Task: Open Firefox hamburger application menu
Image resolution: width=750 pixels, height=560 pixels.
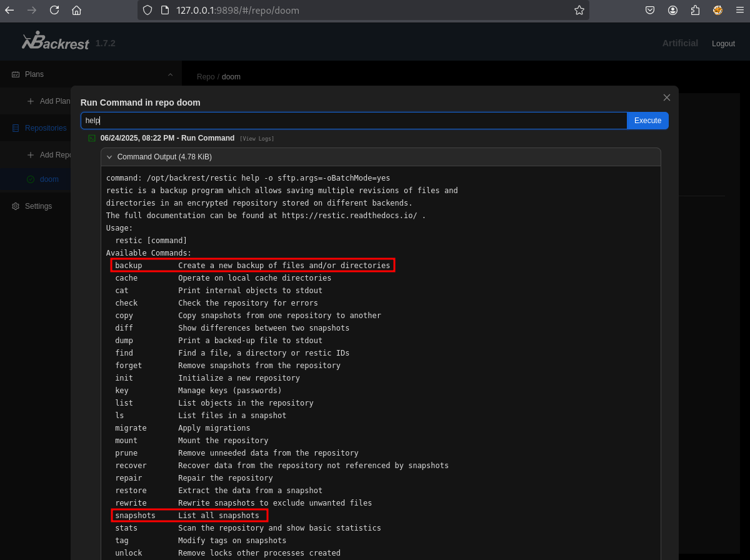Action: 740,10
